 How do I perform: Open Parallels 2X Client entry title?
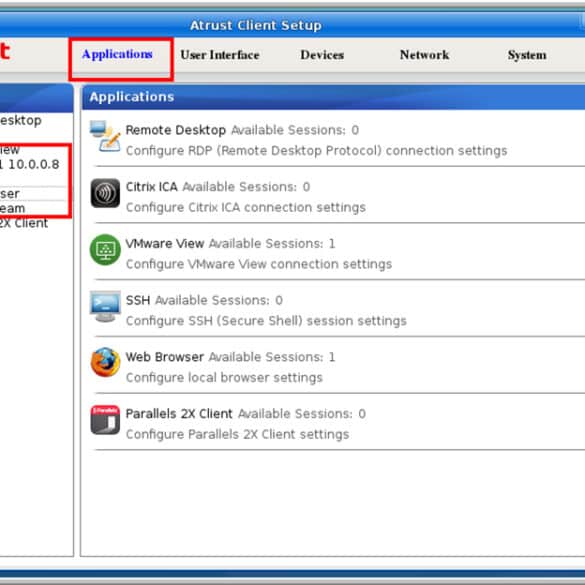[179, 413]
